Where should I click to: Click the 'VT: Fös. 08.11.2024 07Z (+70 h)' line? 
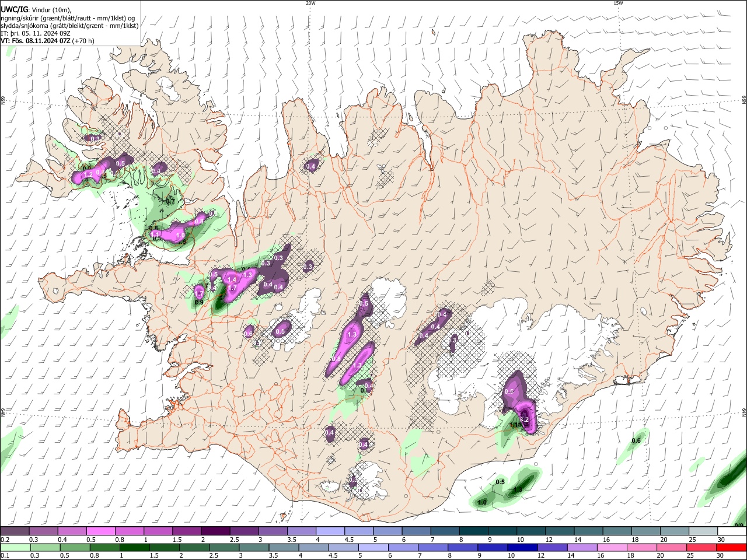tap(48, 41)
